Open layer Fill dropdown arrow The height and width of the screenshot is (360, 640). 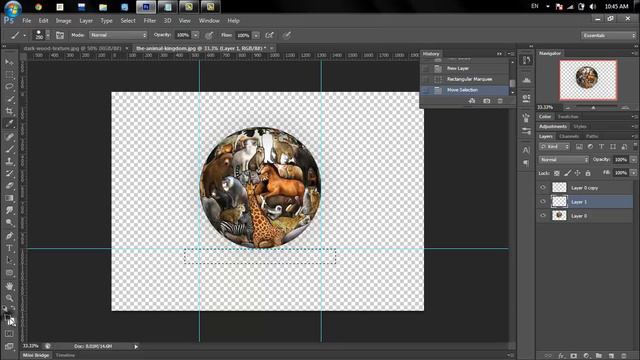point(633,173)
